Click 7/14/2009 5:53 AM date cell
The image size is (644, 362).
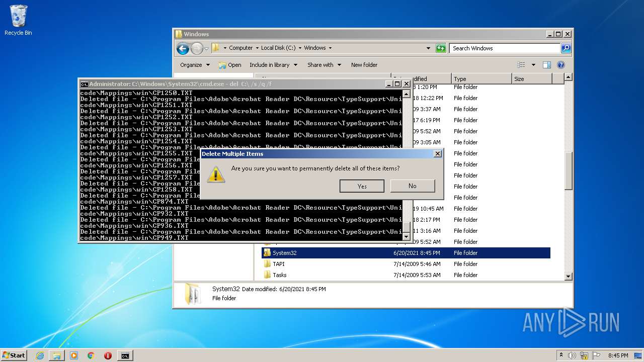click(417, 275)
